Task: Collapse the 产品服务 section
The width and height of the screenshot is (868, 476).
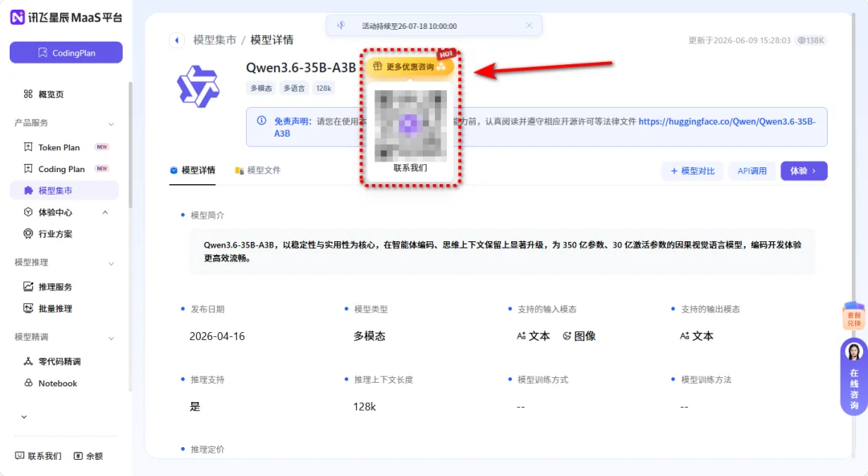Action: coord(111,124)
